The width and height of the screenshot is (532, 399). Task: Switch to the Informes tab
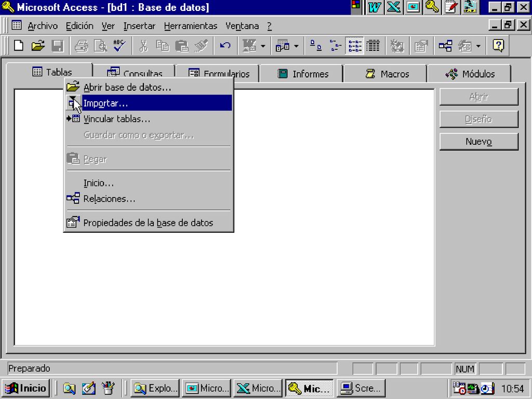click(303, 74)
